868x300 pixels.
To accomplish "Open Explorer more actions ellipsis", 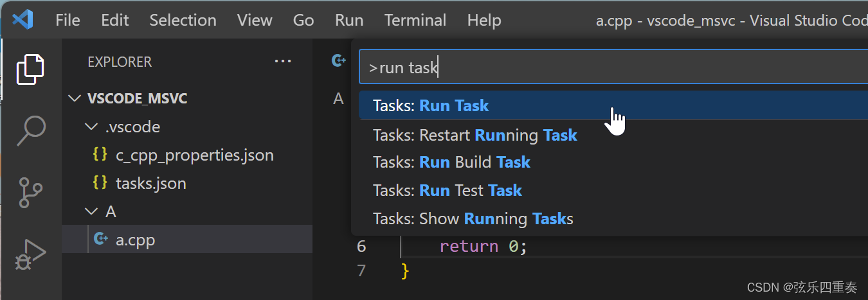I will (283, 62).
